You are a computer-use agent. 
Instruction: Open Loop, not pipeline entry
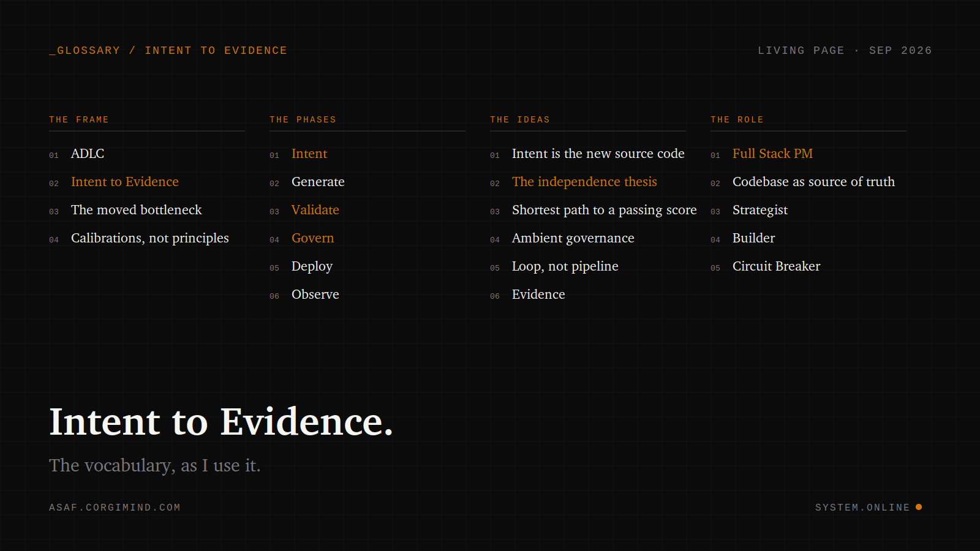pos(565,266)
